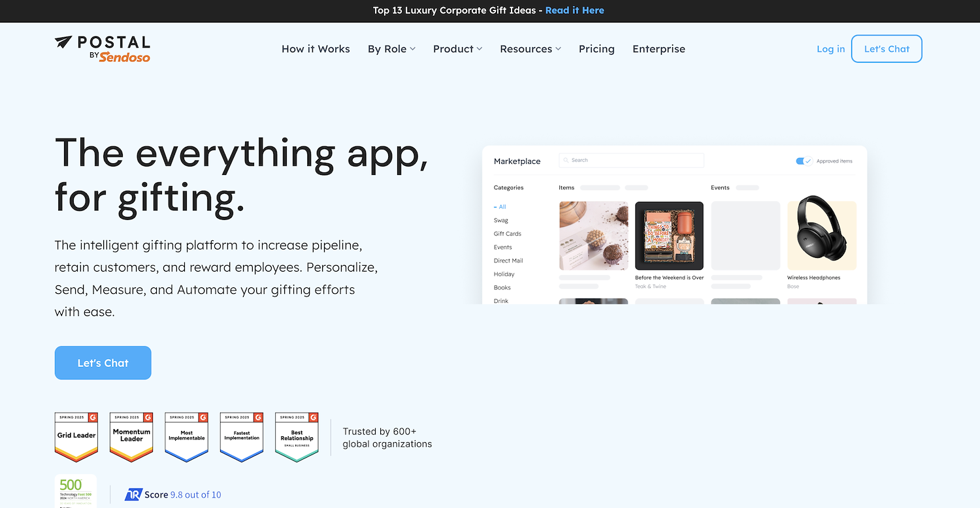Click the Events section label above products

(720, 187)
